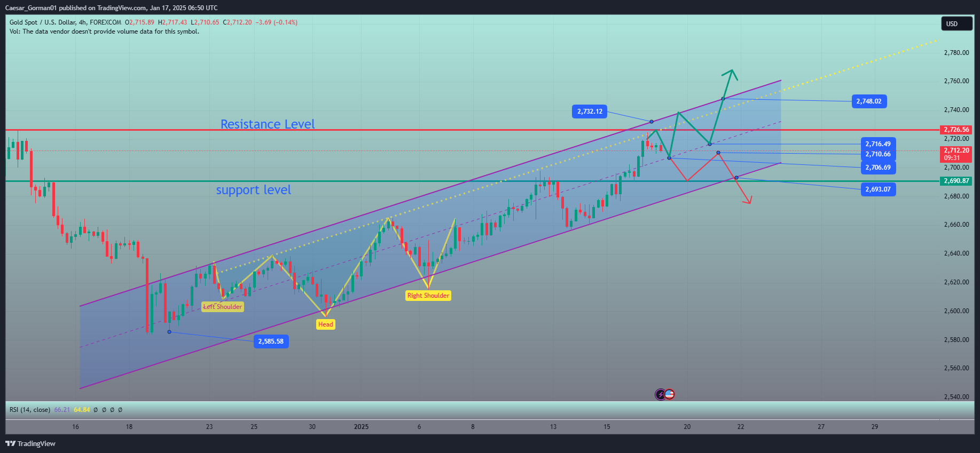980x453 pixels.
Task: Click the Head pattern label
Action: tap(326, 324)
